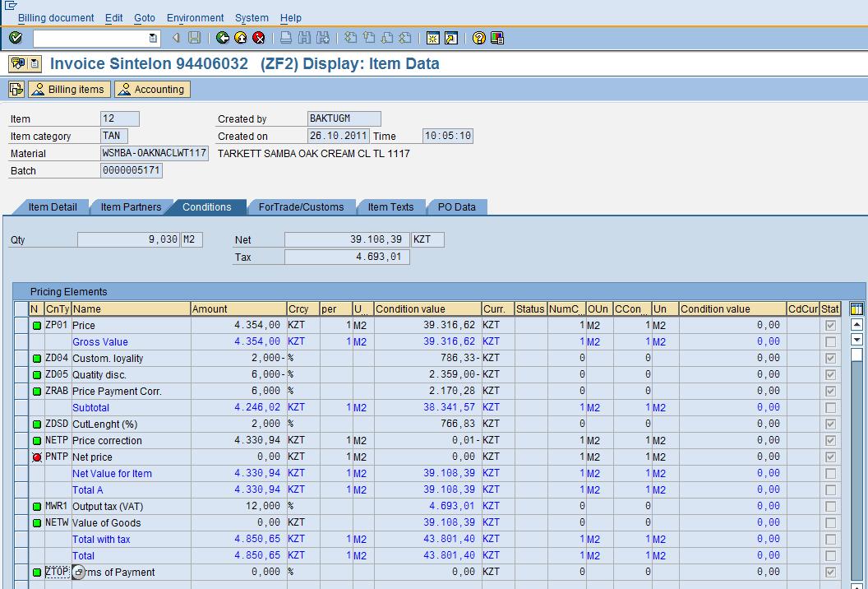Click the Last Page icon
868x589 pixels.
click(405, 38)
